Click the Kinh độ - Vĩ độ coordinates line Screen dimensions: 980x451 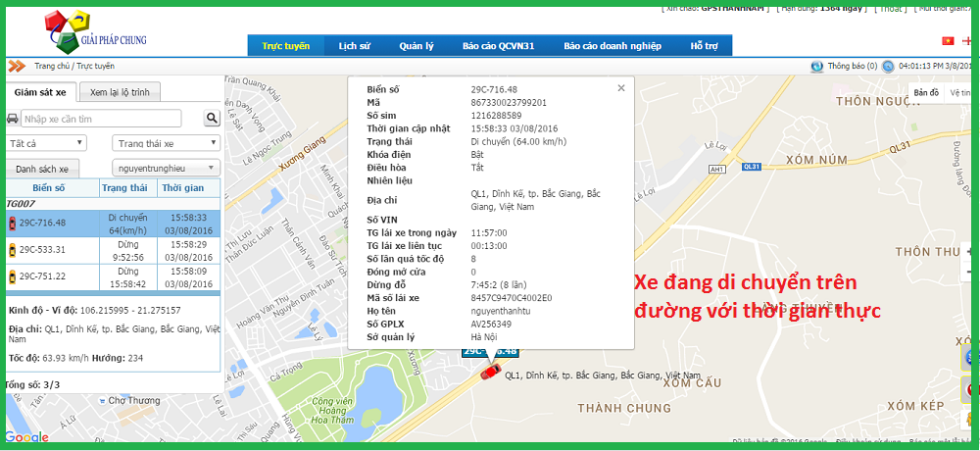(95, 310)
